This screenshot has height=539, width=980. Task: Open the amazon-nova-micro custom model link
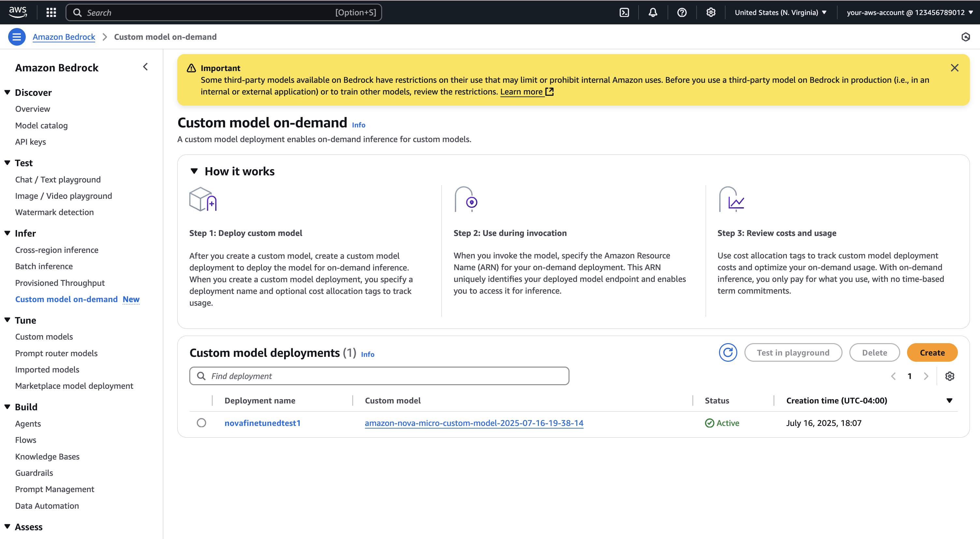click(474, 423)
